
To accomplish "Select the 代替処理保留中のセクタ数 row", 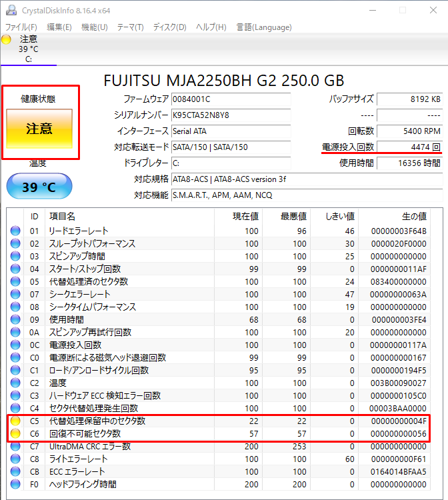I will [x=219, y=421].
